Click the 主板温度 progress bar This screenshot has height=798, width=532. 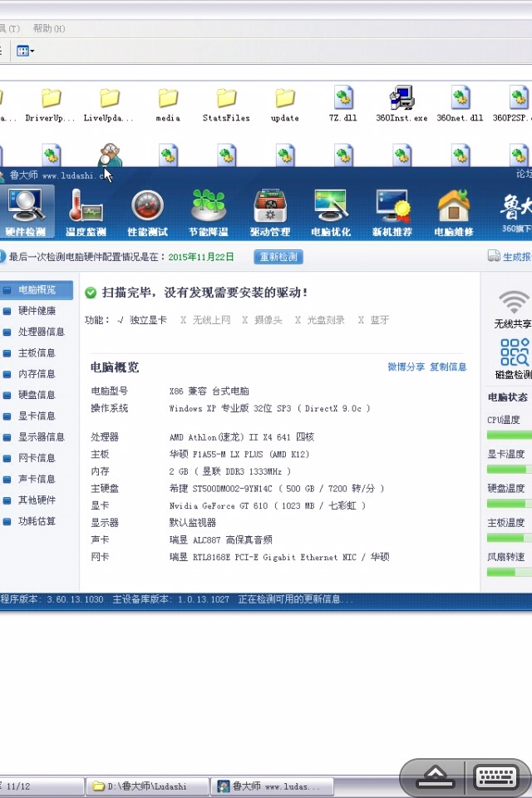(x=509, y=538)
